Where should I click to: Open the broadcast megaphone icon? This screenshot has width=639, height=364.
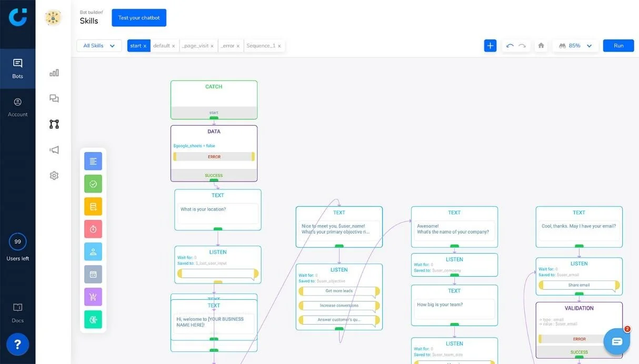coord(54,150)
